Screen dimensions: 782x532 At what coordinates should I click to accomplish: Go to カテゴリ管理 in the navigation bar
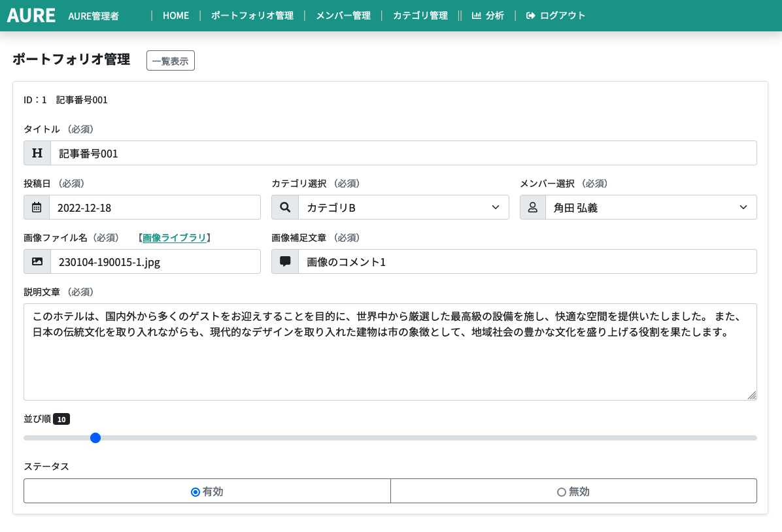point(420,16)
